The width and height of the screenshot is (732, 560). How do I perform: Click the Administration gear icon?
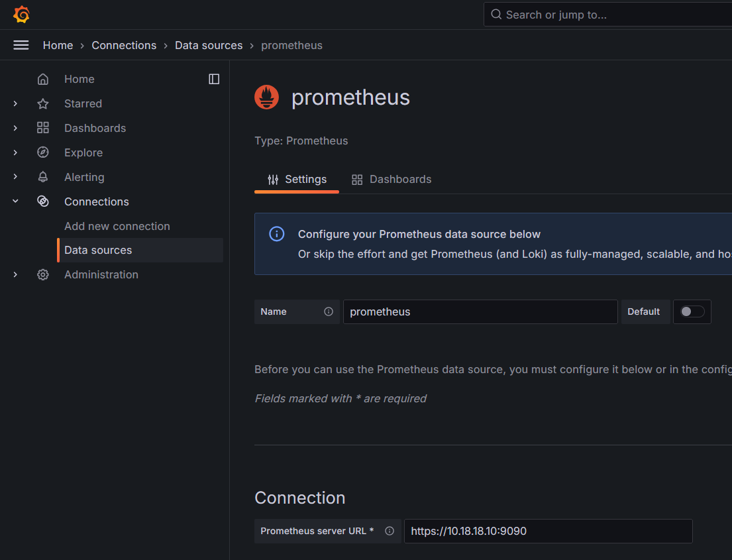click(43, 274)
